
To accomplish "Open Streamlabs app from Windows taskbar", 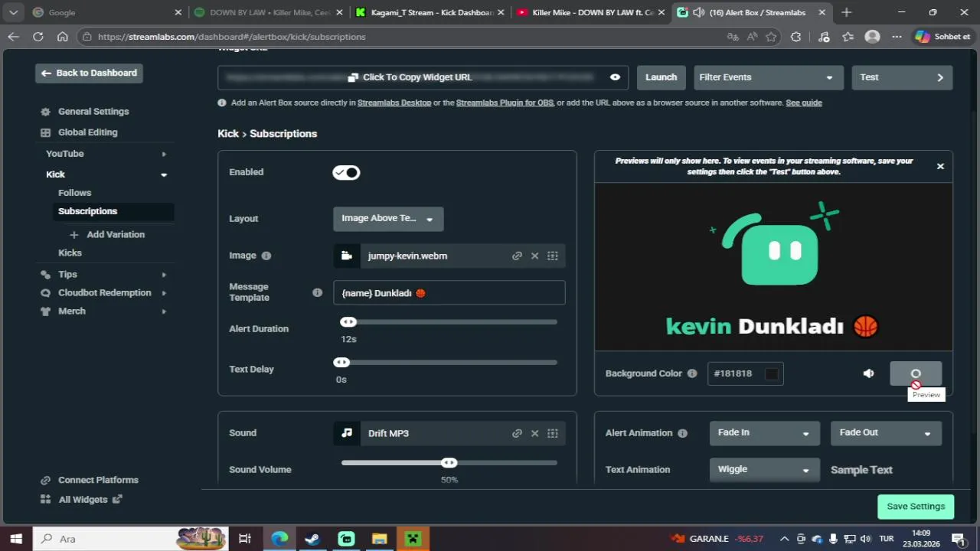I will (346, 539).
